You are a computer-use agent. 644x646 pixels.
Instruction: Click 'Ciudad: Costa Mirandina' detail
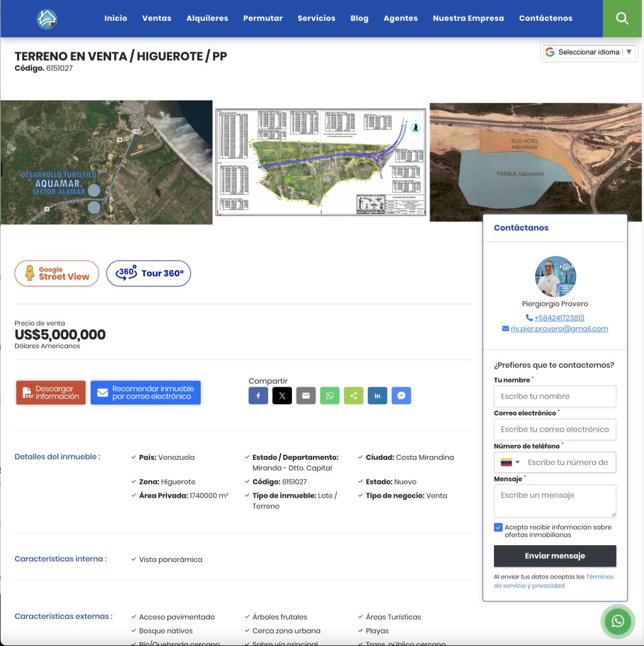click(x=410, y=457)
